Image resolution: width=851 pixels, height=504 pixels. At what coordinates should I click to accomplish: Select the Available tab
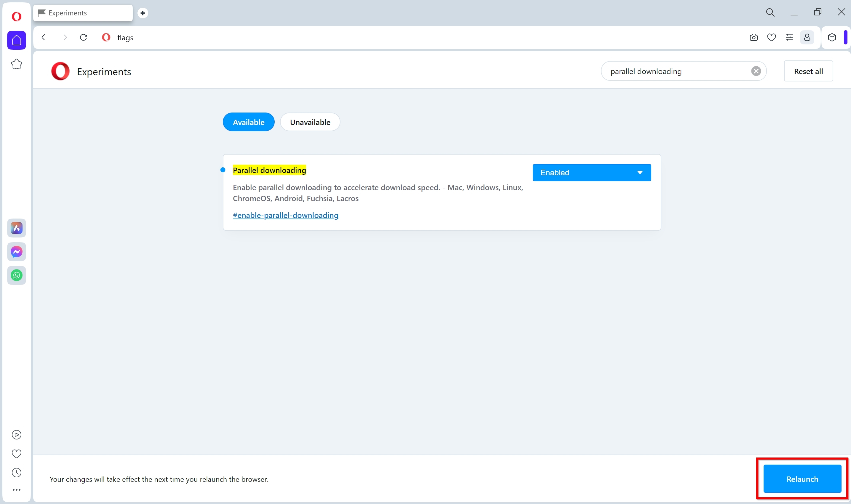(x=248, y=122)
